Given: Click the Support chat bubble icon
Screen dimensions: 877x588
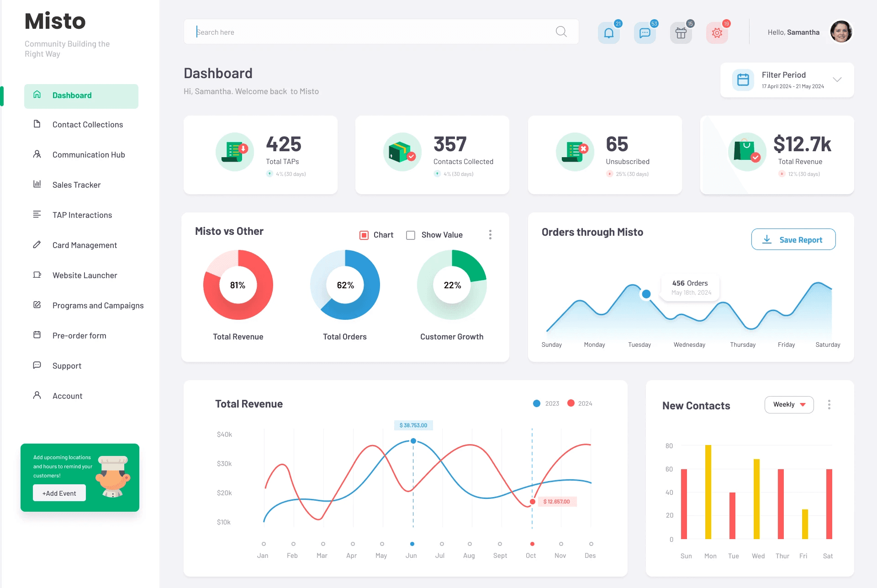Looking at the screenshot, I should click(37, 365).
